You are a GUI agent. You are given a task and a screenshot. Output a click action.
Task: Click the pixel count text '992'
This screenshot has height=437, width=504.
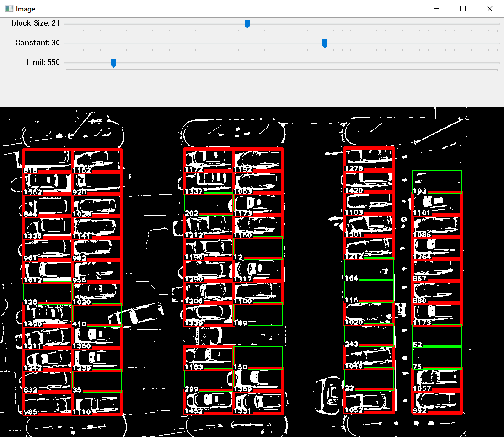click(420, 410)
